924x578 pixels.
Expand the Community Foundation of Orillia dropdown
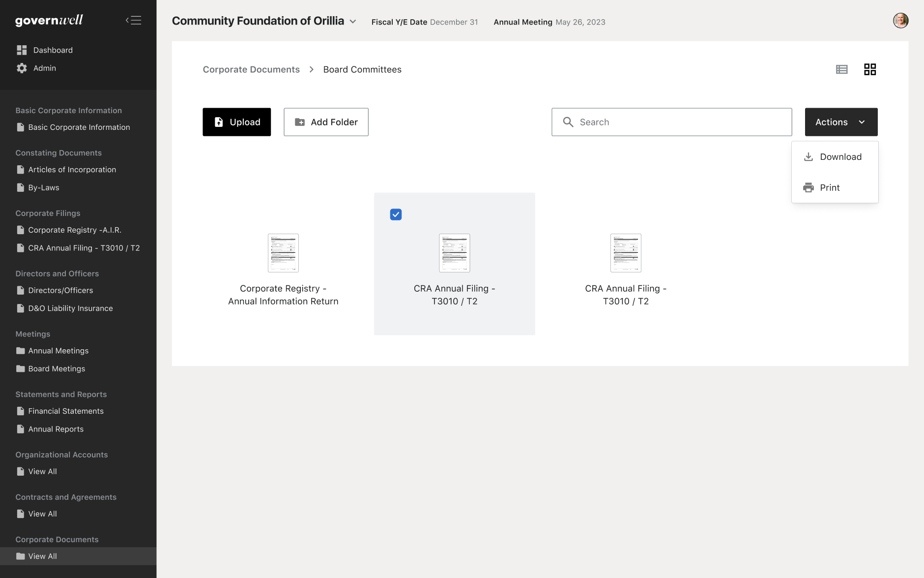353,22
